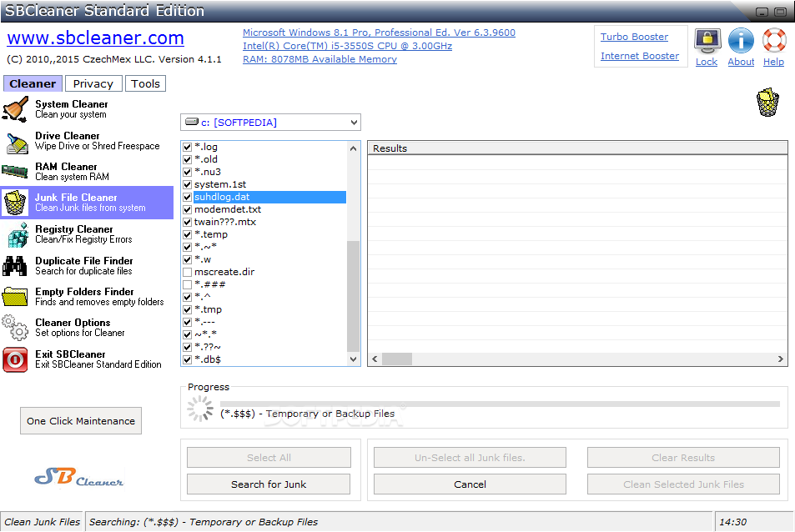Click the Help lifebuoy icon
Screen dimensions: 795x532
coord(774,41)
